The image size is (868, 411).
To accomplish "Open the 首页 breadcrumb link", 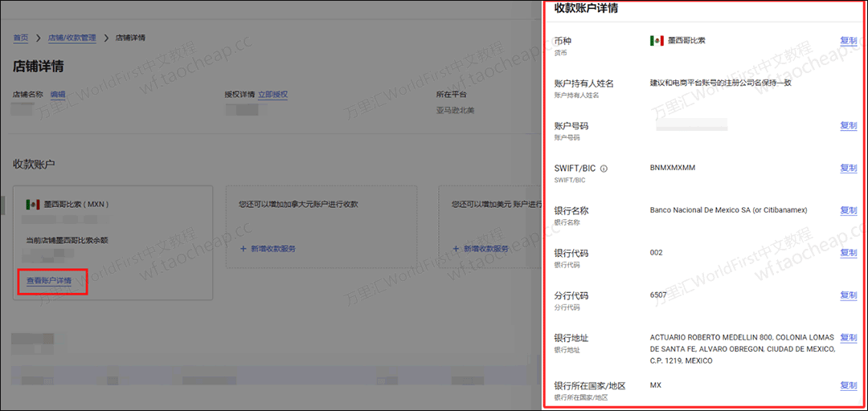I will coord(20,38).
